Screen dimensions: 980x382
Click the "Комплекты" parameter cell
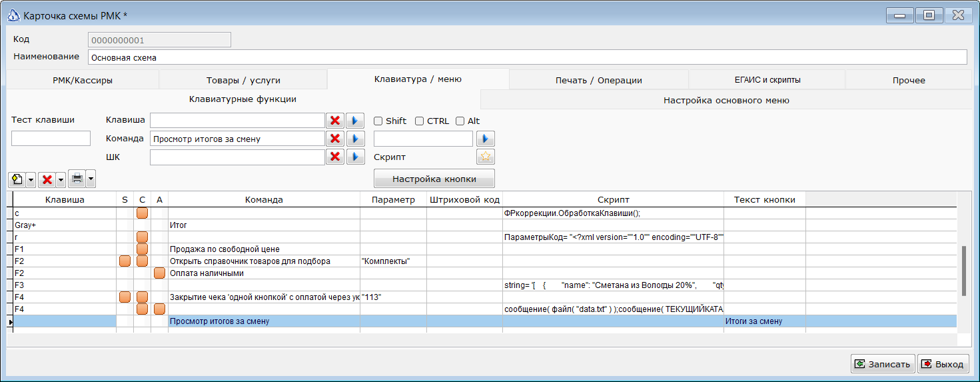click(393, 261)
